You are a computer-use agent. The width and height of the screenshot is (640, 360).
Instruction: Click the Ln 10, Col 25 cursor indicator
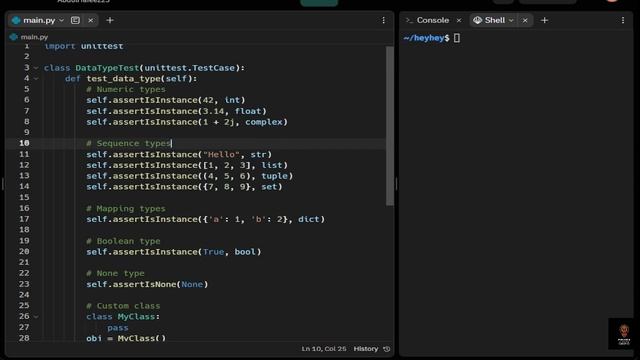324,349
